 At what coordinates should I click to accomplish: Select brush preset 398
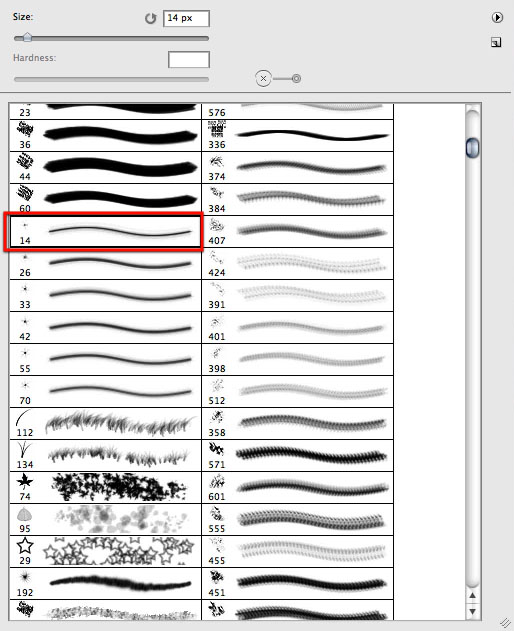297,359
